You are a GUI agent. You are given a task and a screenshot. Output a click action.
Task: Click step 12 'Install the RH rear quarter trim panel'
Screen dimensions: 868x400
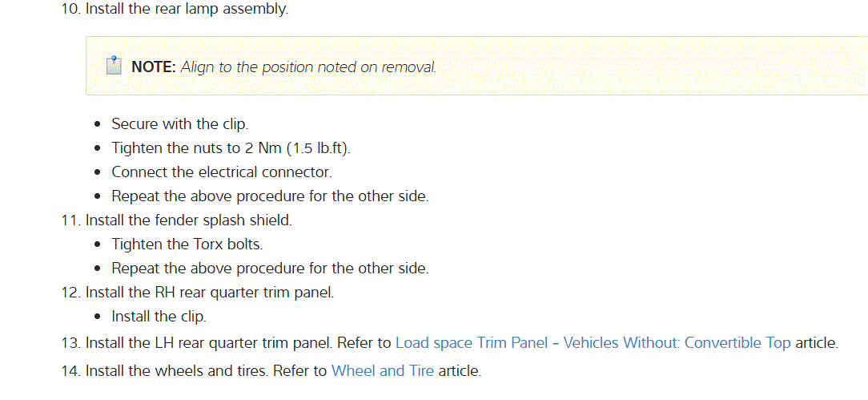tap(209, 293)
